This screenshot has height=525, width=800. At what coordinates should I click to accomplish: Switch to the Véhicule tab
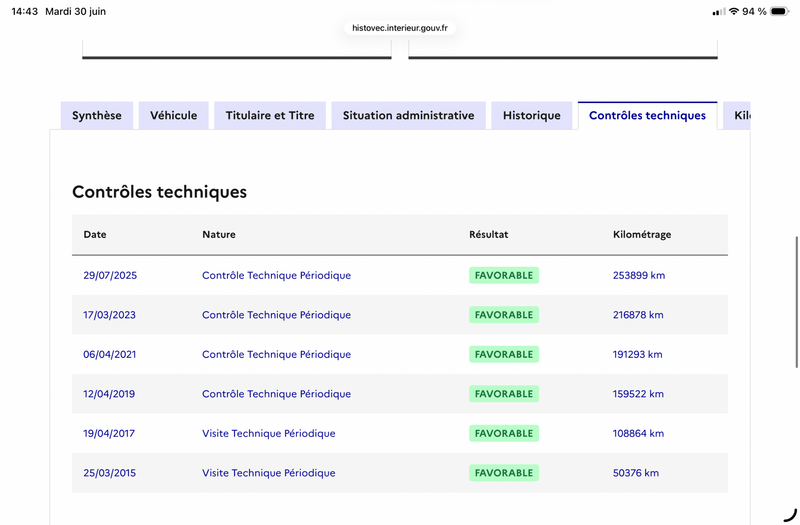click(x=173, y=115)
